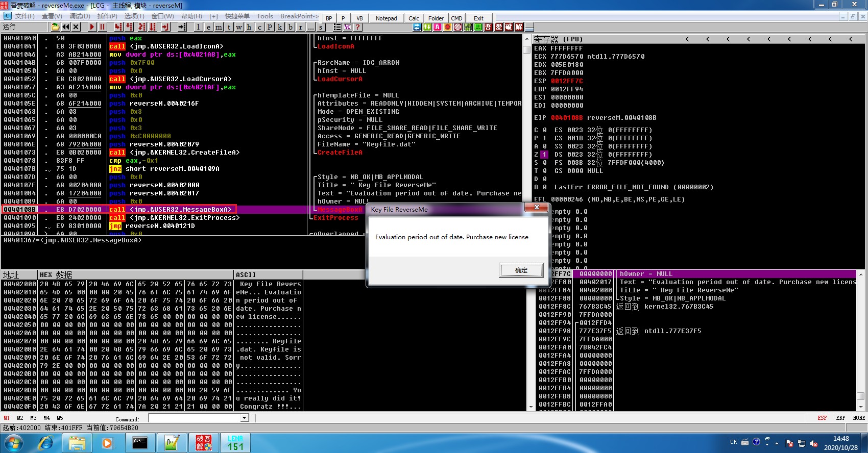Toggle the Z flag value in registers
The image size is (868, 453).
tap(544, 155)
